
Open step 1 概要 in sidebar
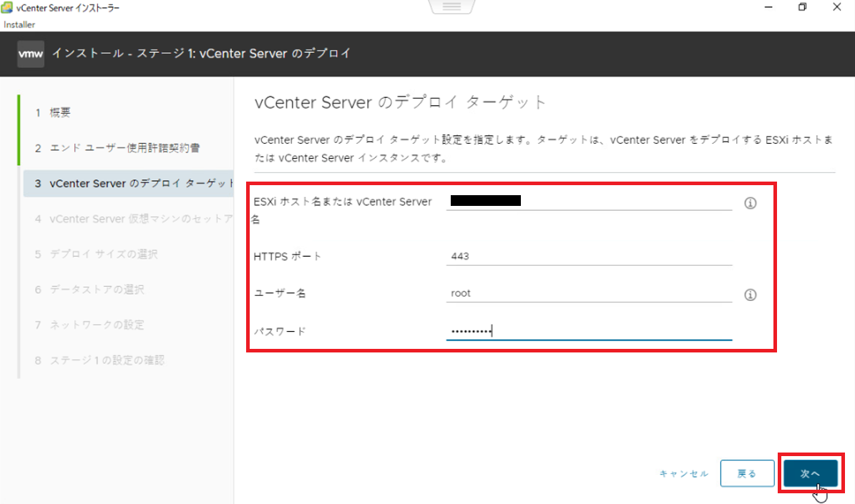[x=59, y=113]
